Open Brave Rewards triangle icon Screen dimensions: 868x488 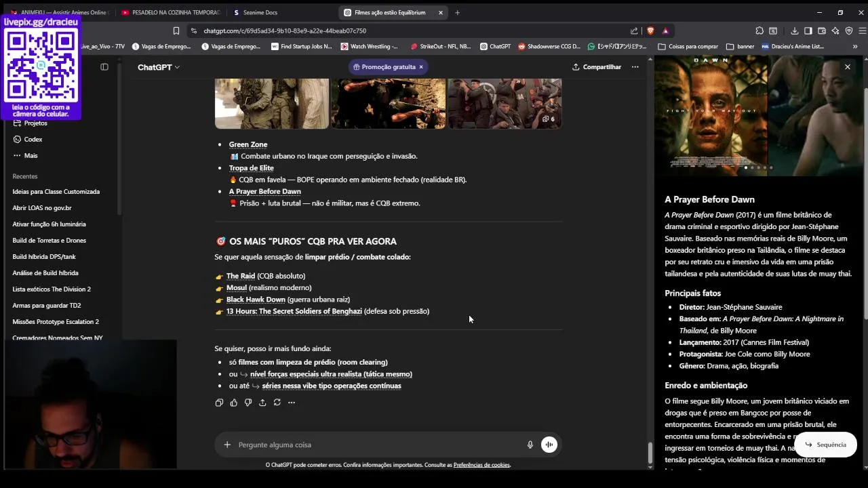click(x=665, y=30)
